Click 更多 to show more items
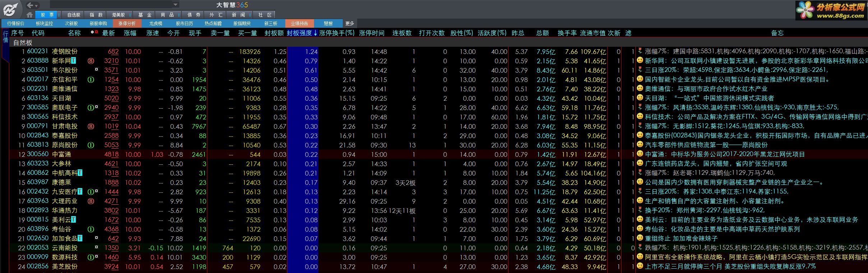868x273 pixels. click(x=350, y=23)
